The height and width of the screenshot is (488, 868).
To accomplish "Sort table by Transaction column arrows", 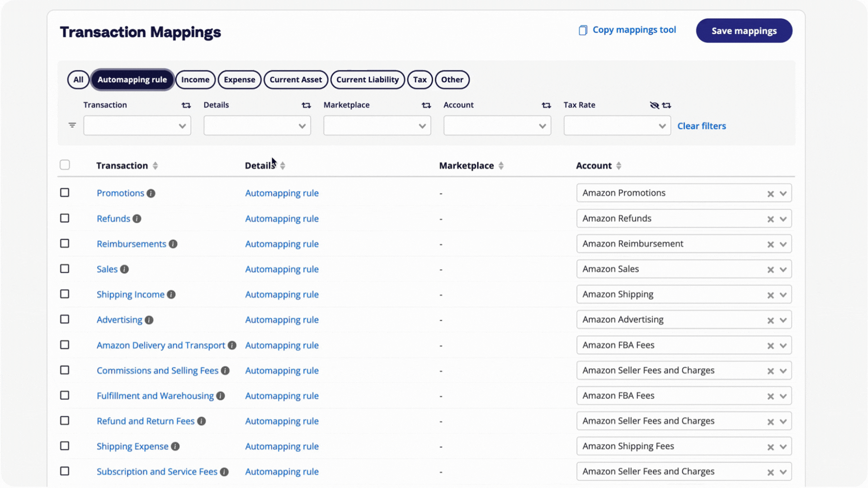I will click(155, 166).
